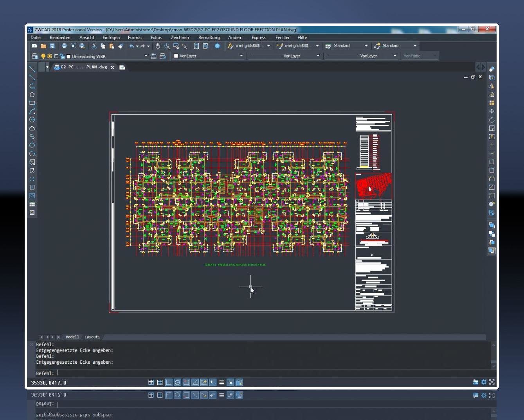This screenshot has height=420, width=524.
Task: Close the G2-PC PLAN.dwg document tab
Action: 112,67
